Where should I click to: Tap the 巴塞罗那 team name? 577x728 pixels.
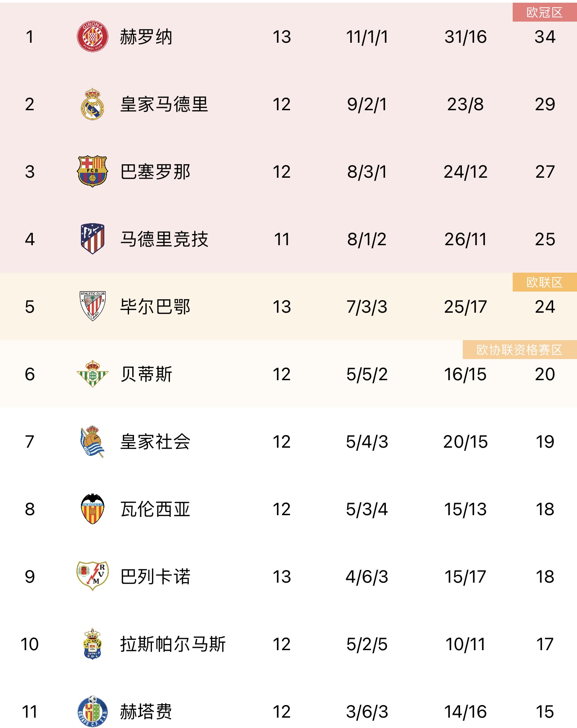(x=155, y=172)
